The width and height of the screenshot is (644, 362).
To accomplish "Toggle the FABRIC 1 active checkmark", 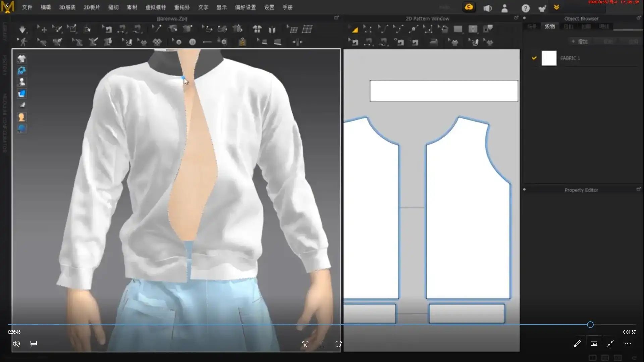I will [534, 58].
